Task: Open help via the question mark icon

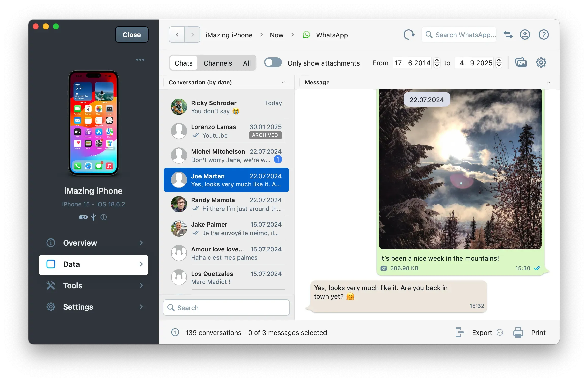Action: pos(544,35)
